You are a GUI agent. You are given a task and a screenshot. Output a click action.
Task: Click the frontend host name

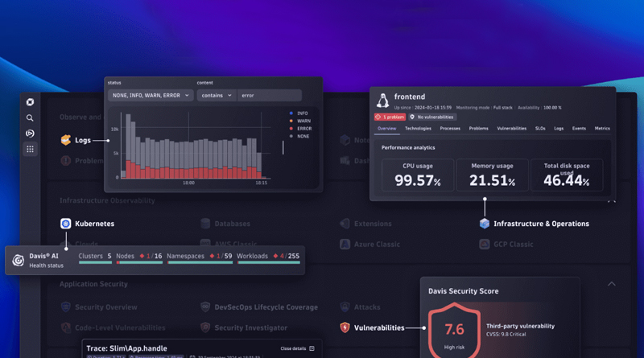[x=410, y=97]
